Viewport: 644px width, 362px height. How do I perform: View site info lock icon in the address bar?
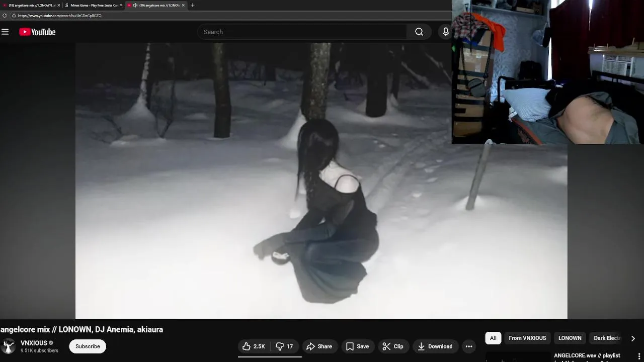coord(14,16)
